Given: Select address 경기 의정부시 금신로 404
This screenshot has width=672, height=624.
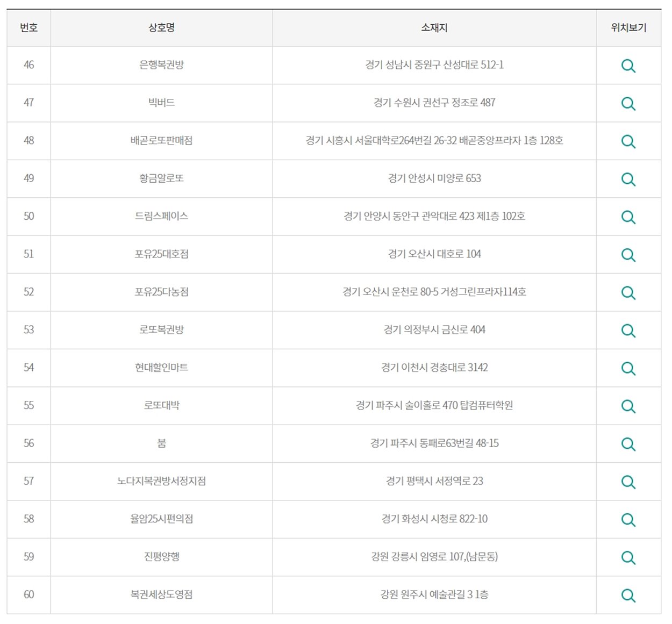Looking at the screenshot, I should click(x=434, y=329).
